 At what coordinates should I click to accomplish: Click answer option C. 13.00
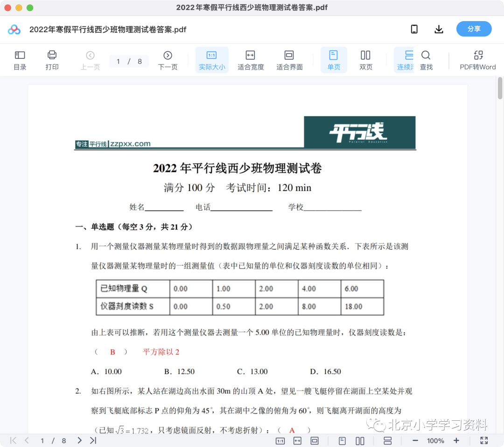252,371
